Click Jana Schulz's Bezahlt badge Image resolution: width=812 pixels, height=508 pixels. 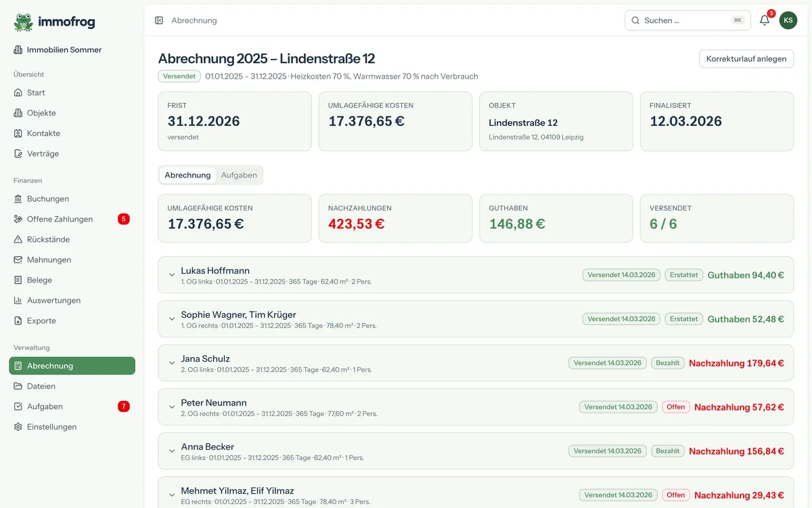[x=668, y=363]
